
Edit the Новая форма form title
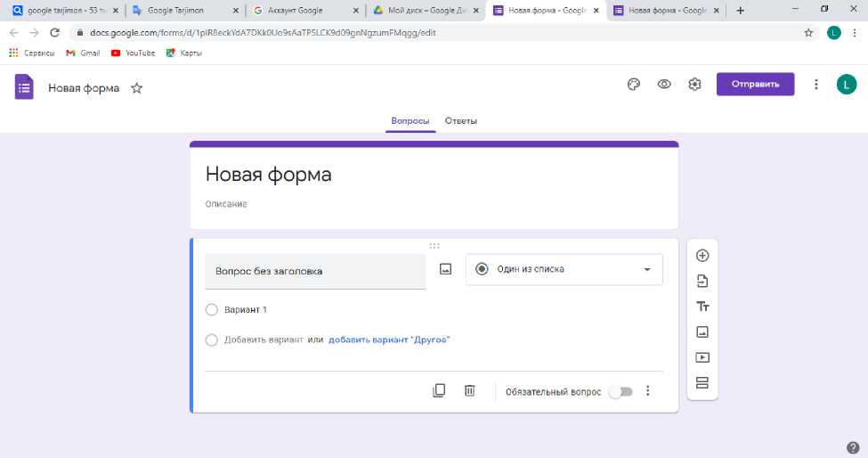(269, 175)
